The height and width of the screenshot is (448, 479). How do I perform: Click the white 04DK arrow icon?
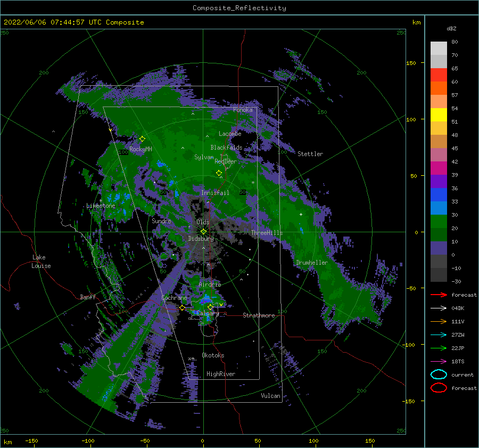point(439,308)
